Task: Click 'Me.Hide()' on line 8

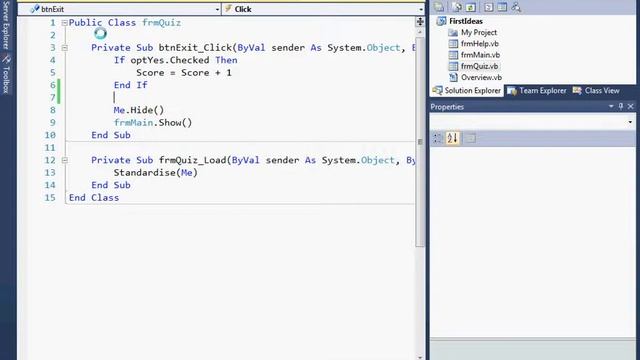Action: pyautogui.click(x=139, y=110)
